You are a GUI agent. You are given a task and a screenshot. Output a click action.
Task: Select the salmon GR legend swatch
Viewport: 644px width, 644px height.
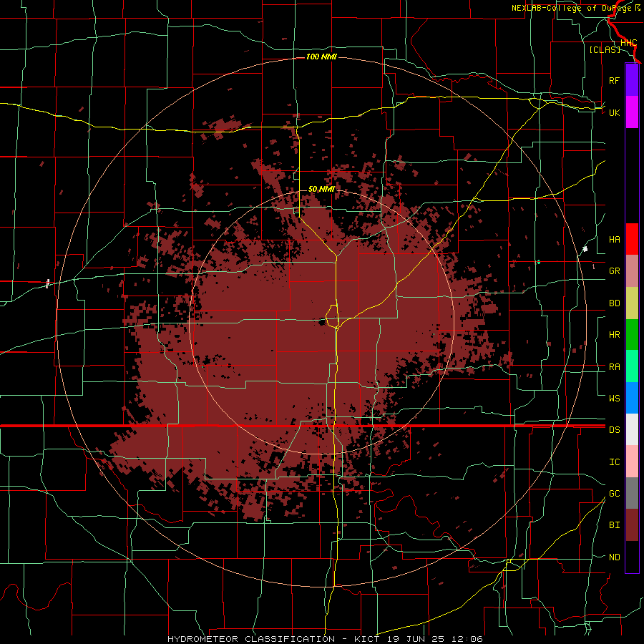click(632, 271)
